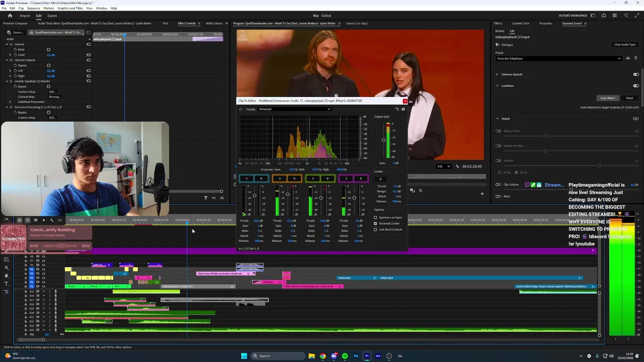This screenshot has width=644, height=362.
Task: Collapse the Loudness section
Action: [497, 85]
